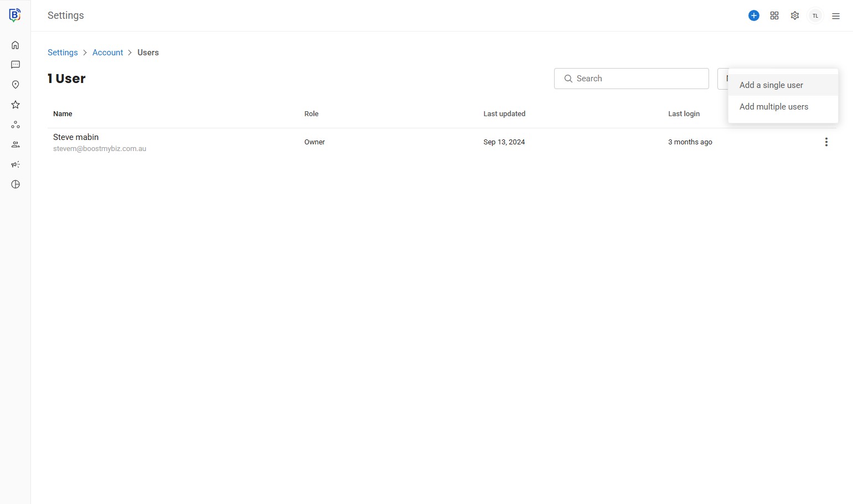The image size is (853, 504).
Task: Choose "Add multiple users" option
Action: click(x=773, y=107)
